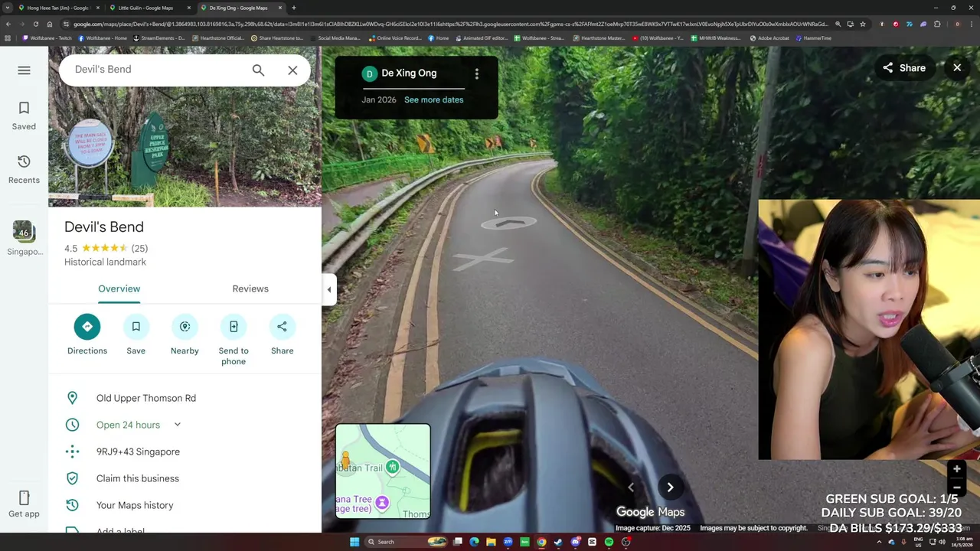
Task: Open the Chrome extensions puzzle icon
Action: [x=937, y=24]
